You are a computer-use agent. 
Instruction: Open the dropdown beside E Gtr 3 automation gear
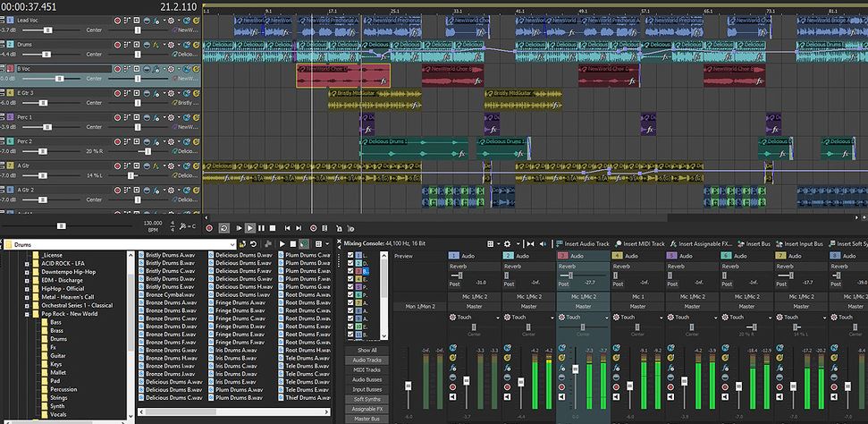[179, 93]
